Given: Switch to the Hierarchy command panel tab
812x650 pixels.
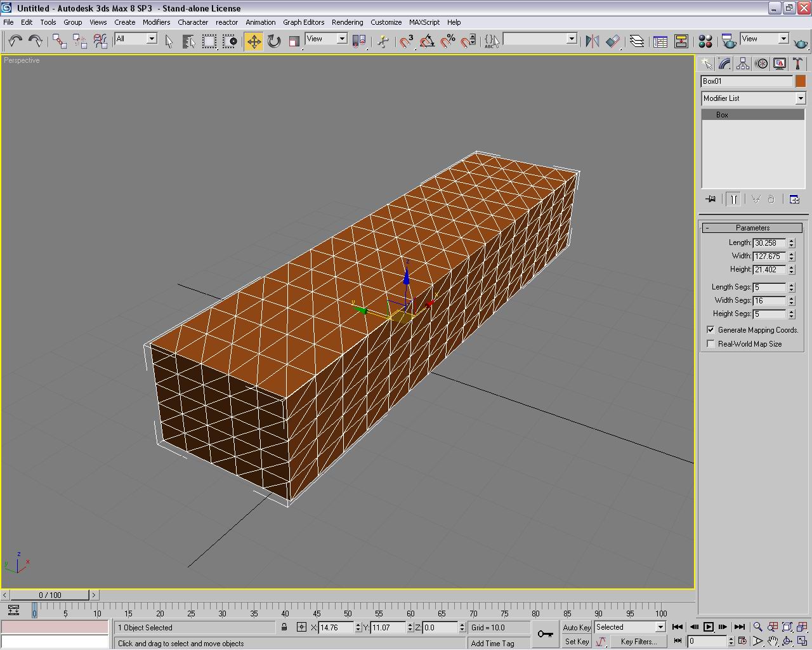Looking at the screenshot, I should coord(743,63).
